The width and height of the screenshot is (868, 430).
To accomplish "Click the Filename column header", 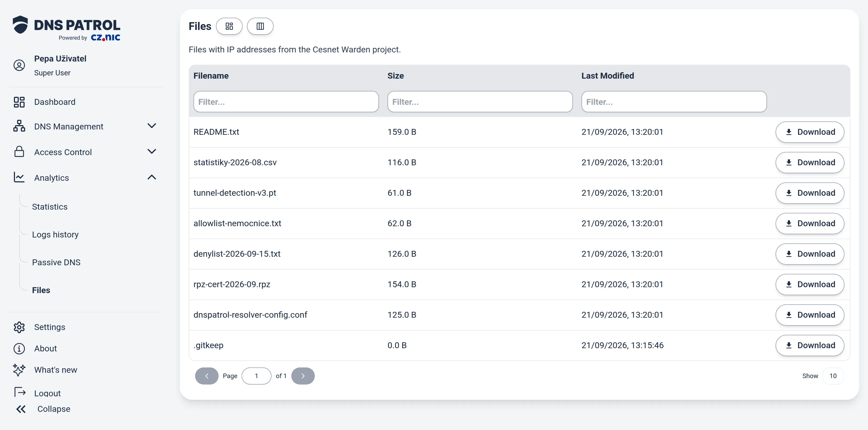I will tap(211, 76).
